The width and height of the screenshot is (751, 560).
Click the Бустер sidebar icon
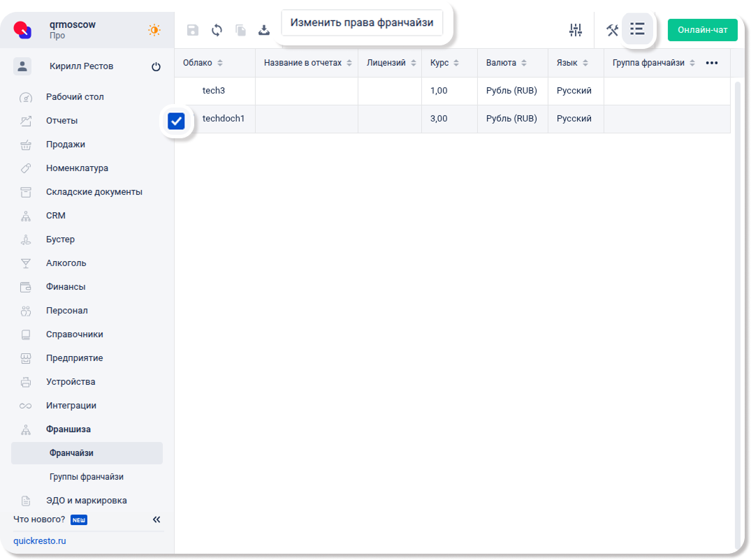coord(26,240)
